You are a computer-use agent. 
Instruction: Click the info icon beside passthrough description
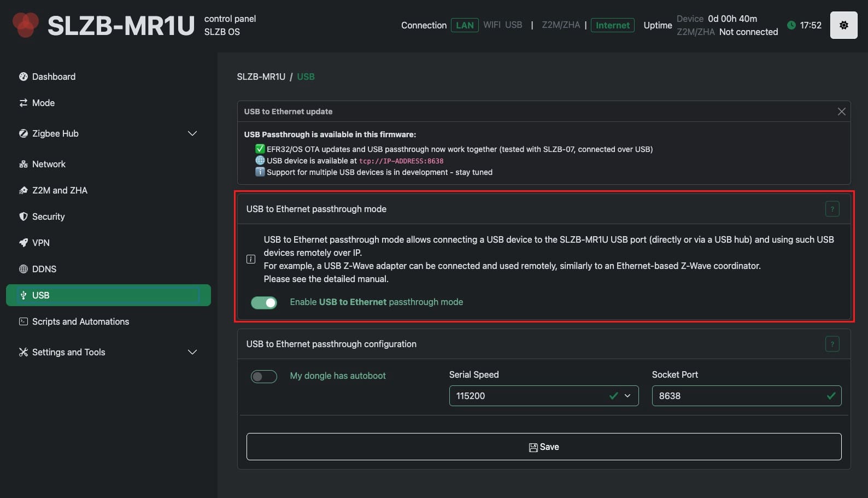[x=251, y=259]
